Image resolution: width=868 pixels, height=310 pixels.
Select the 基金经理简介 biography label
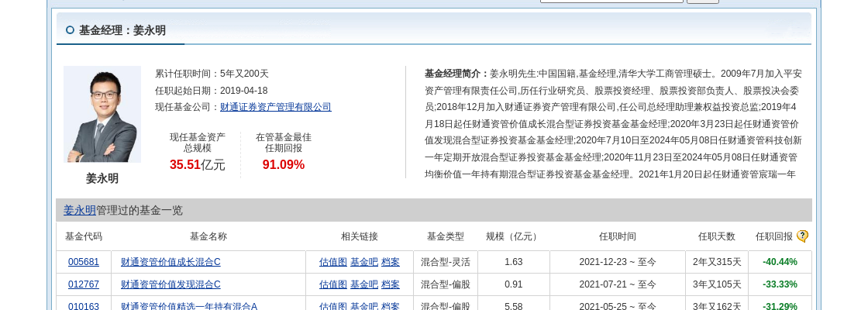[x=457, y=74]
